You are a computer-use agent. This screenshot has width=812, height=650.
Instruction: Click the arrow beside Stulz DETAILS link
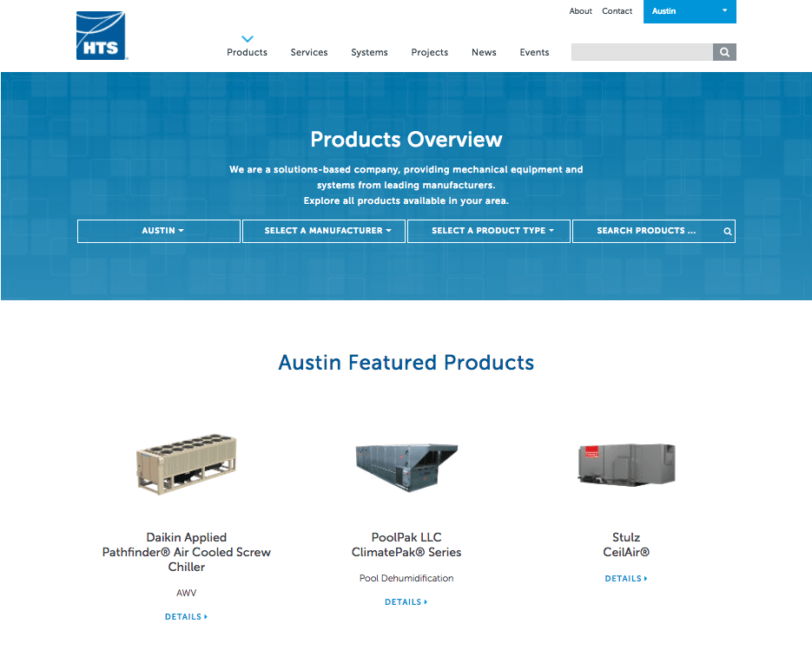(646, 578)
